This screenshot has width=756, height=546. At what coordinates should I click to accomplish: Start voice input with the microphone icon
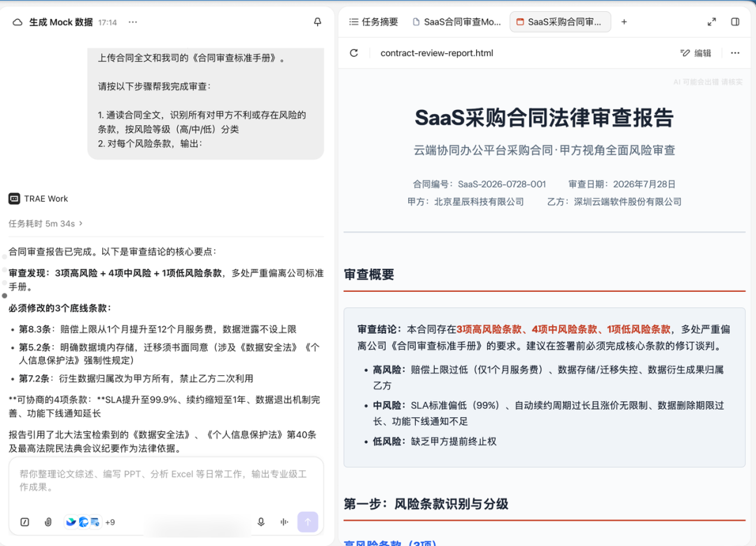tap(261, 522)
